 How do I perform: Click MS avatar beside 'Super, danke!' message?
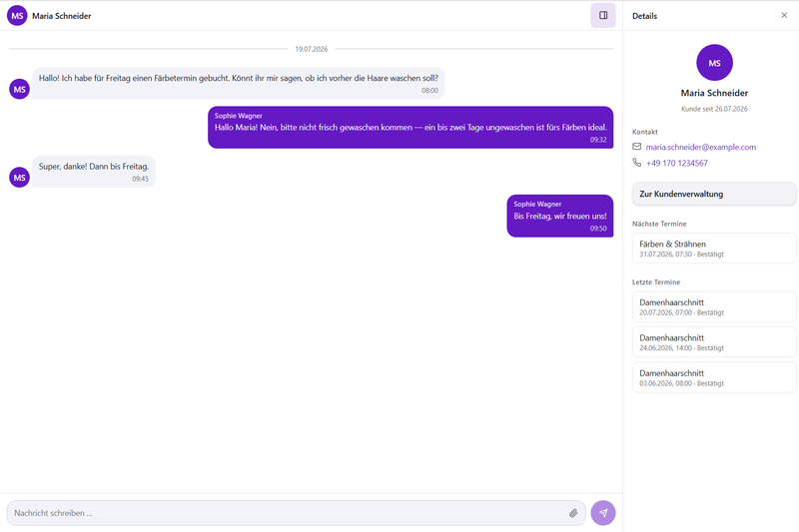[x=19, y=177]
